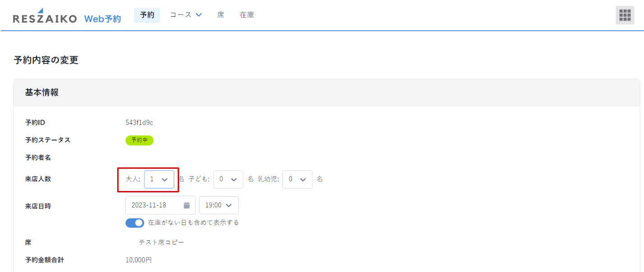The width and height of the screenshot is (644, 272).
Task: Click the 10,000円 total amount
Action: tap(139, 260)
